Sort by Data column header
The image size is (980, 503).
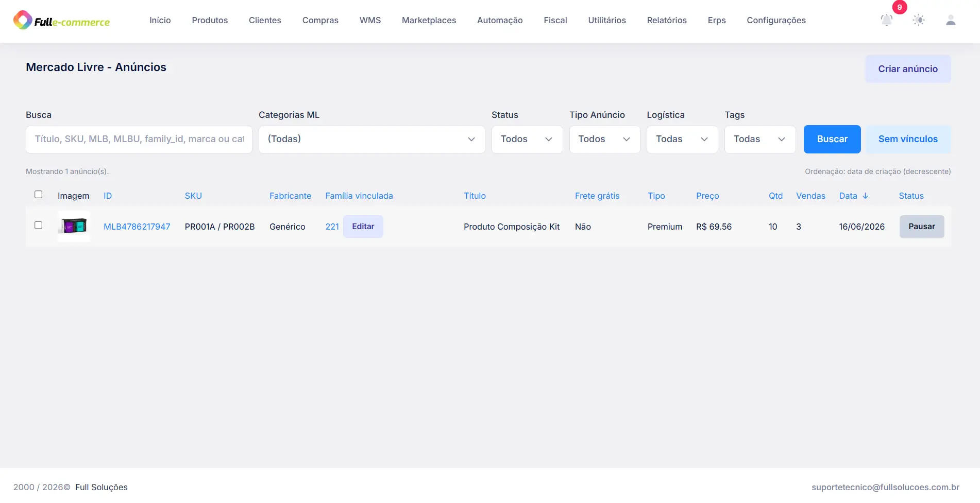tap(848, 196)
